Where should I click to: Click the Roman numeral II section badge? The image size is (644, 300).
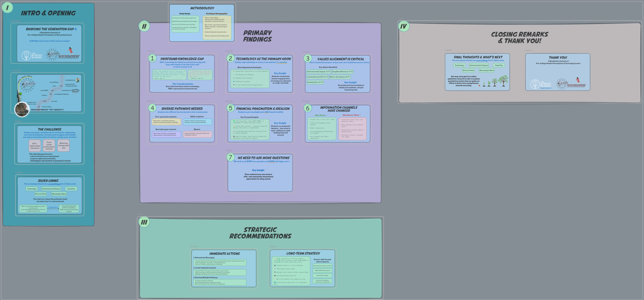[144, 26]
